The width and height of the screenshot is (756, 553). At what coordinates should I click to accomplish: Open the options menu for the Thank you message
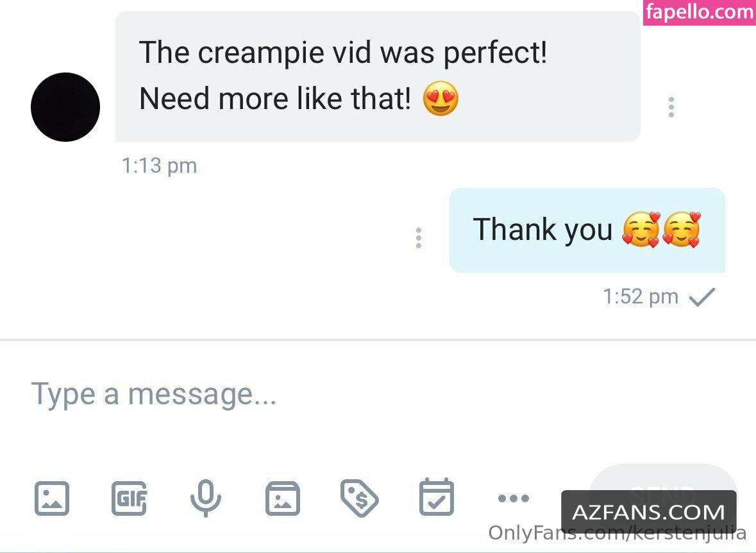click(x=419, y=238)
